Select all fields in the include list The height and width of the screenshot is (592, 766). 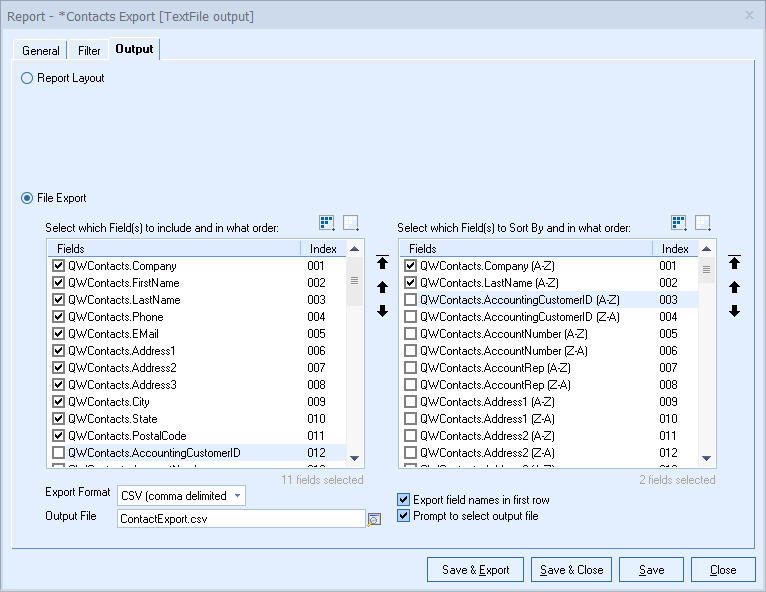328,223
